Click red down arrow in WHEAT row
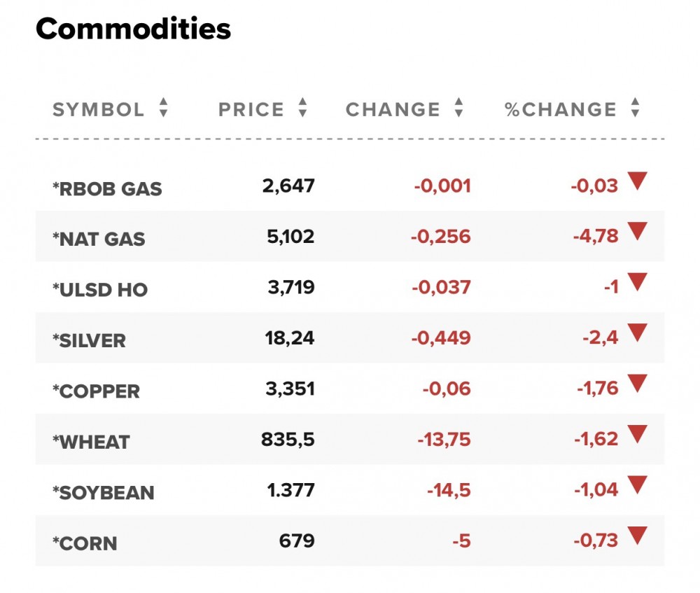The height and width of the screenshot is (593, 700). [637, 435]
